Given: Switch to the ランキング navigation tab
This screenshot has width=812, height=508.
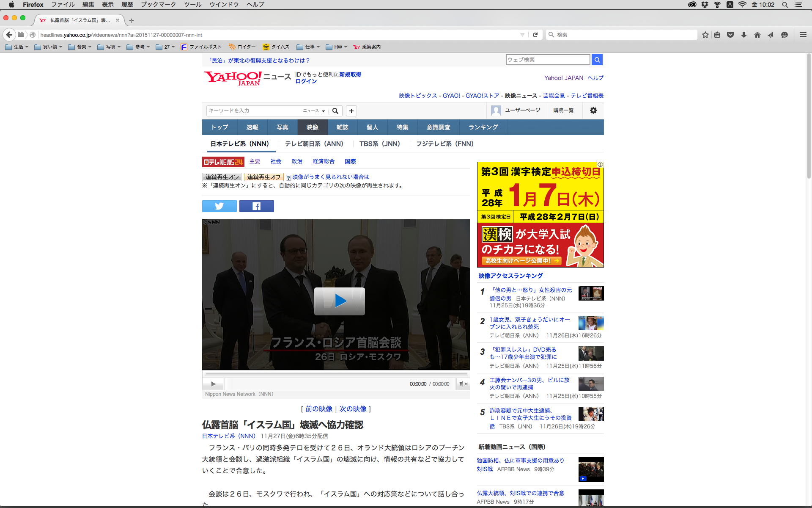Looking at the screenshot, I should [x=483, y=127].
